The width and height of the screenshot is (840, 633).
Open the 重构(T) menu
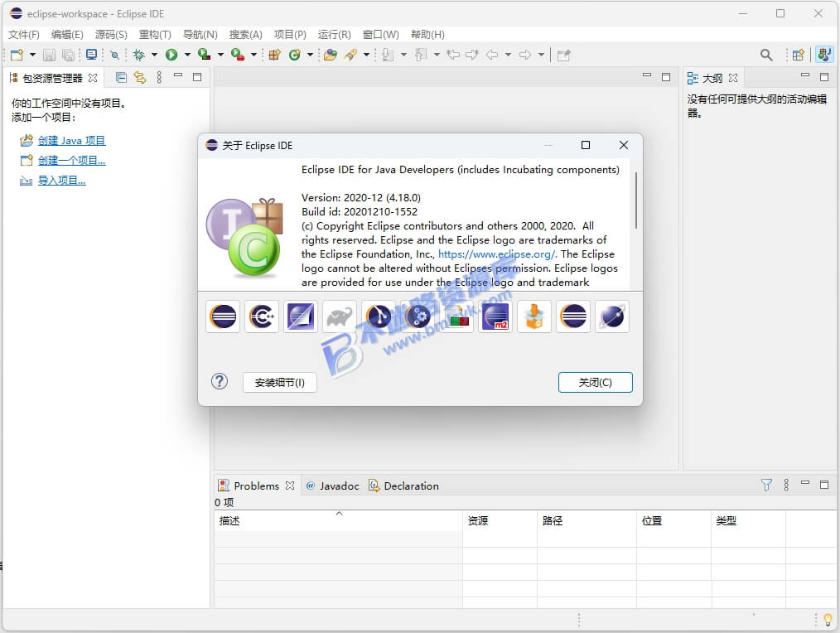point(155,34)
